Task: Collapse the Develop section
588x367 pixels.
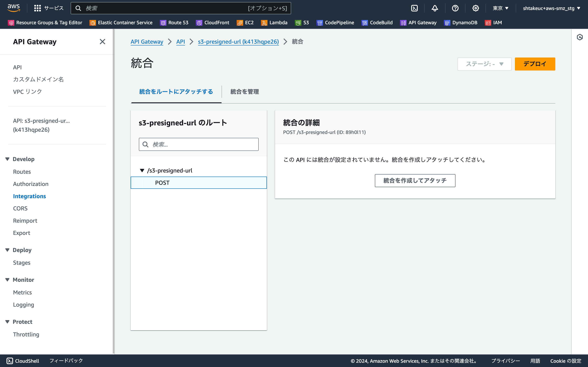Action: (7, 159)
